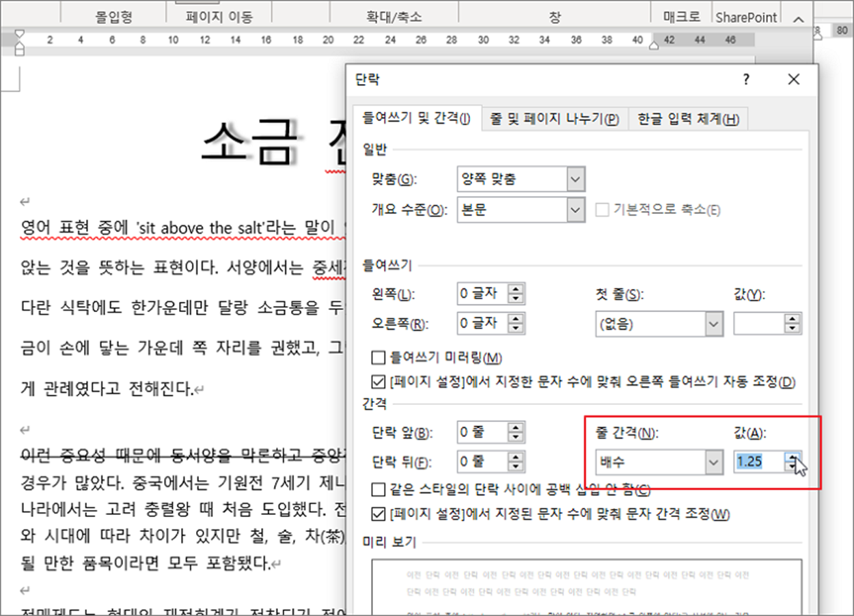
Task: Adjust the line spacing 값 spinner
Action: [793, 462]
